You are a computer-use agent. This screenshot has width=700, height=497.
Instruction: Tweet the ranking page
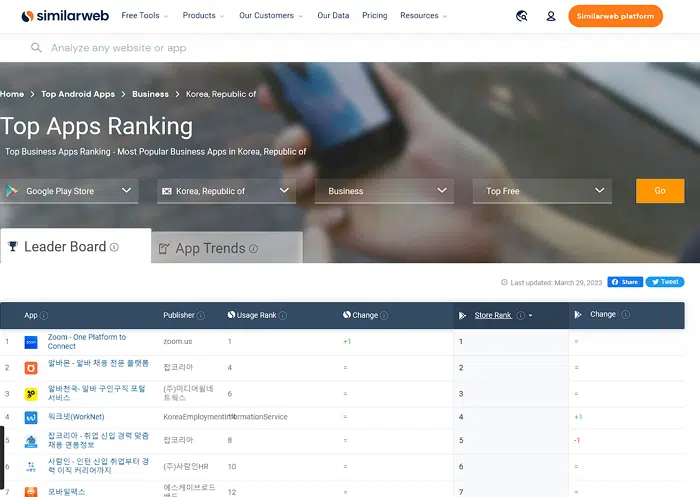click(665, 282)
